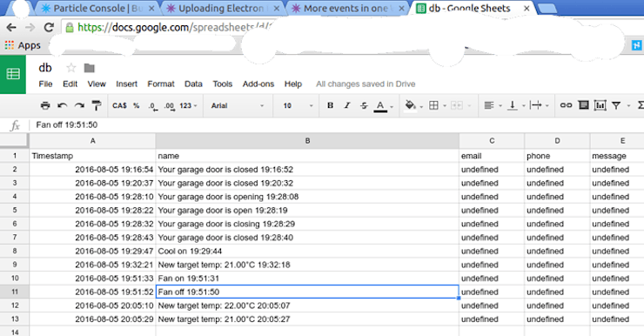This screenshot has width=644, height=336.
Task: Click the Paint format roller icon
Action: click(97, 105)
